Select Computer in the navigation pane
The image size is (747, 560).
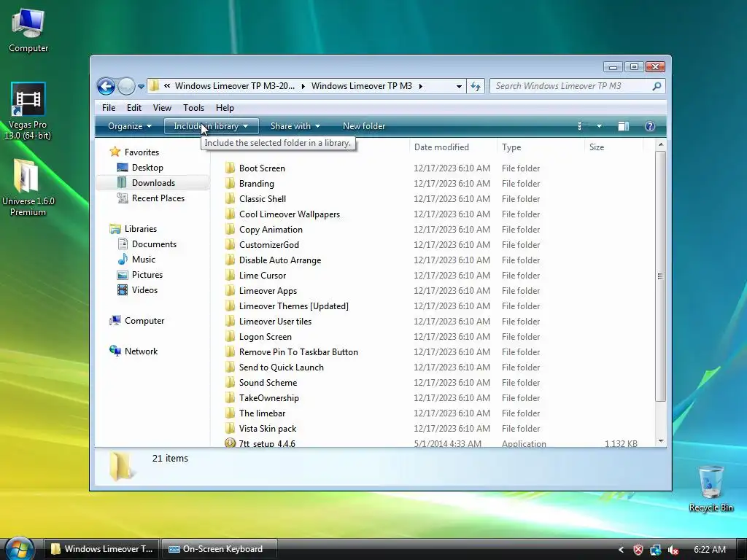click(x=144, y=321)
